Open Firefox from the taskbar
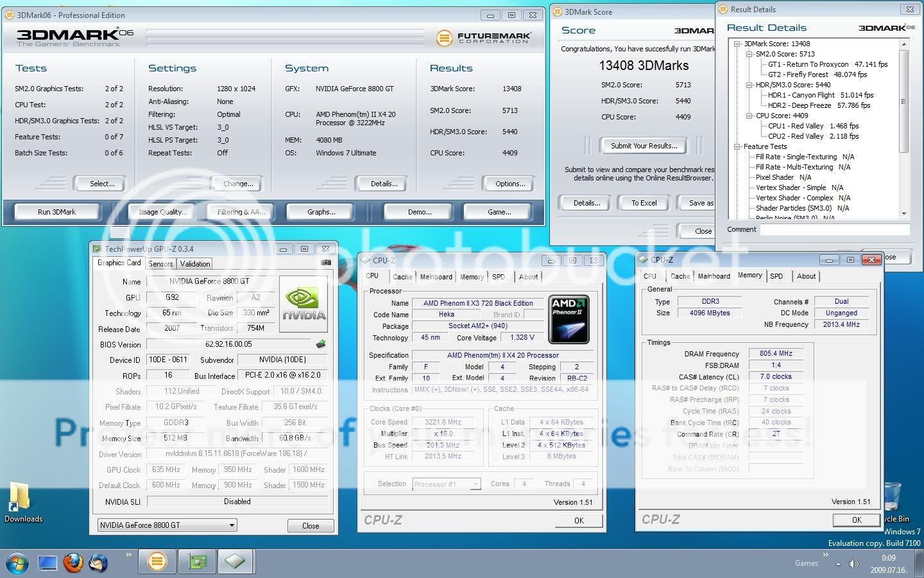924x578 pixels. pyautogui.click(x=73, y=563)
